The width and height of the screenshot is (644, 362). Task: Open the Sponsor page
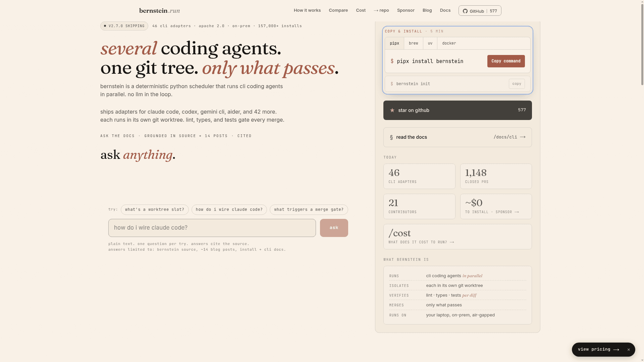point(406,10)
